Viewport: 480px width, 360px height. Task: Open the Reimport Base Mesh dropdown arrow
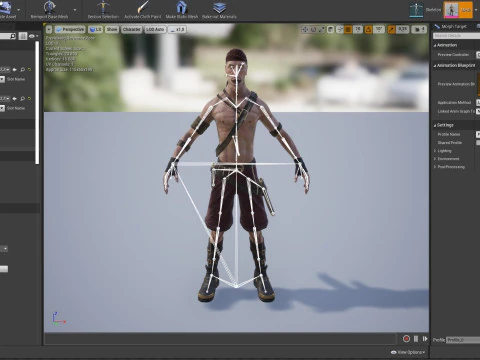click(75, 10)
